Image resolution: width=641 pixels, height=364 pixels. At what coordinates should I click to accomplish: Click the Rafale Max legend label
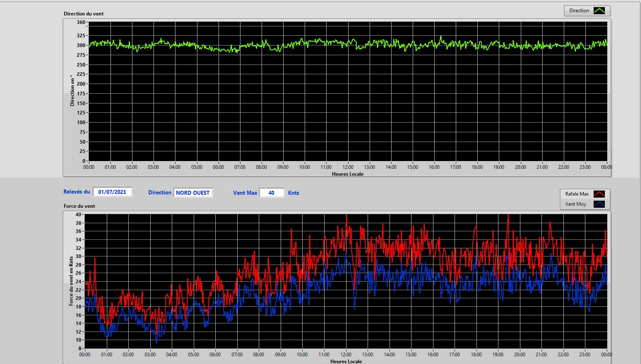577,194
